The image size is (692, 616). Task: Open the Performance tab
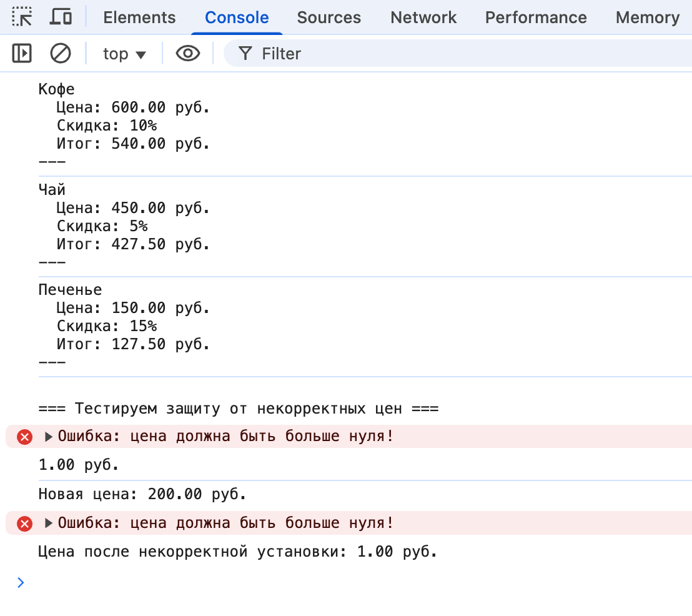(535, 17)
